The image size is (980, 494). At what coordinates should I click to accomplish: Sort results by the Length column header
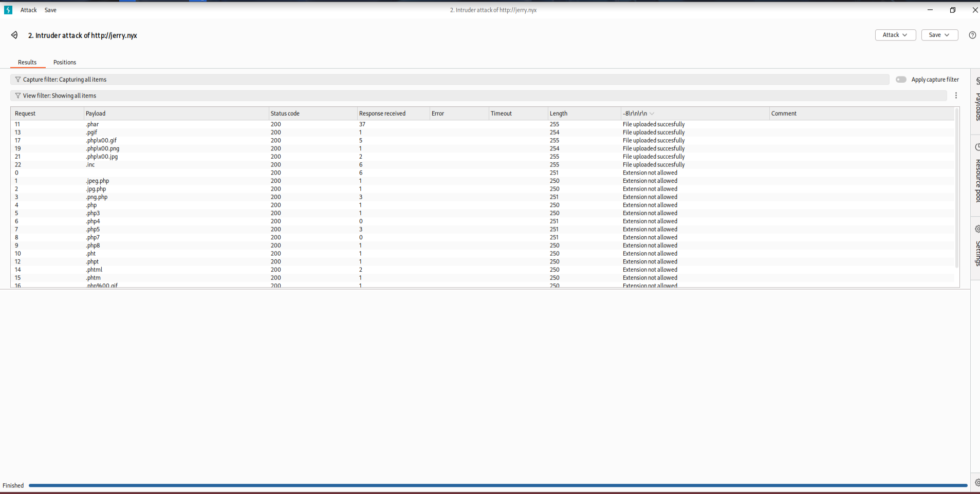pos(559,113)
